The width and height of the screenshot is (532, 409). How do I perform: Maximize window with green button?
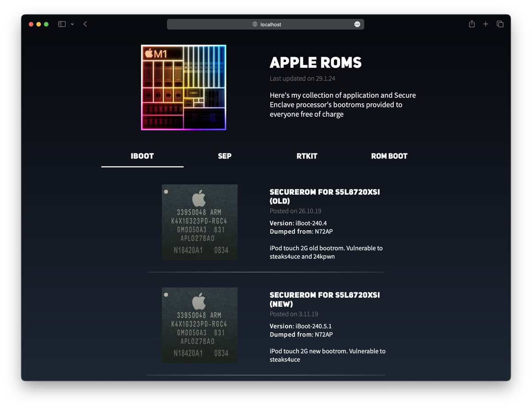coord(46,24)
